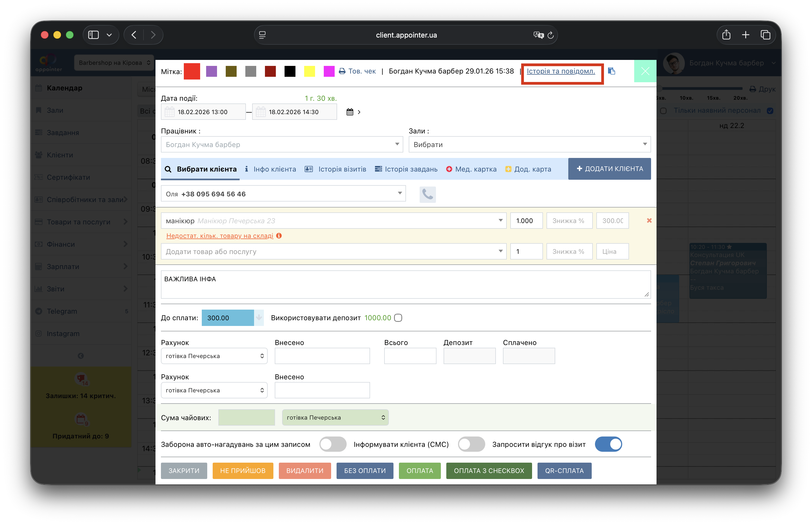Open the calendar icon beside event dates
Viewport: 812px width, 525px height.
[x=350, y=112]
